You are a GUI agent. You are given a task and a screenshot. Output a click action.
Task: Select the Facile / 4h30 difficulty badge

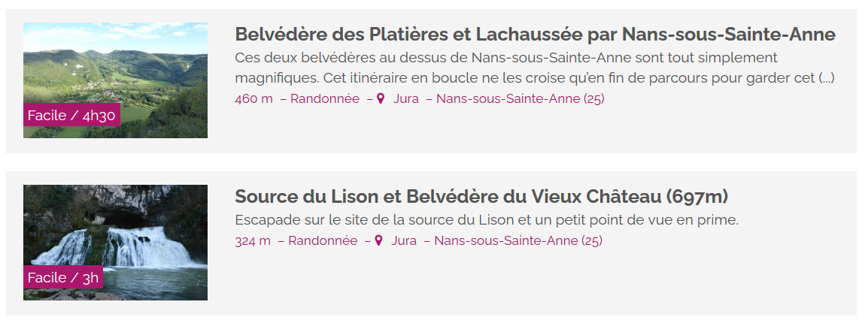coord(71,115)
